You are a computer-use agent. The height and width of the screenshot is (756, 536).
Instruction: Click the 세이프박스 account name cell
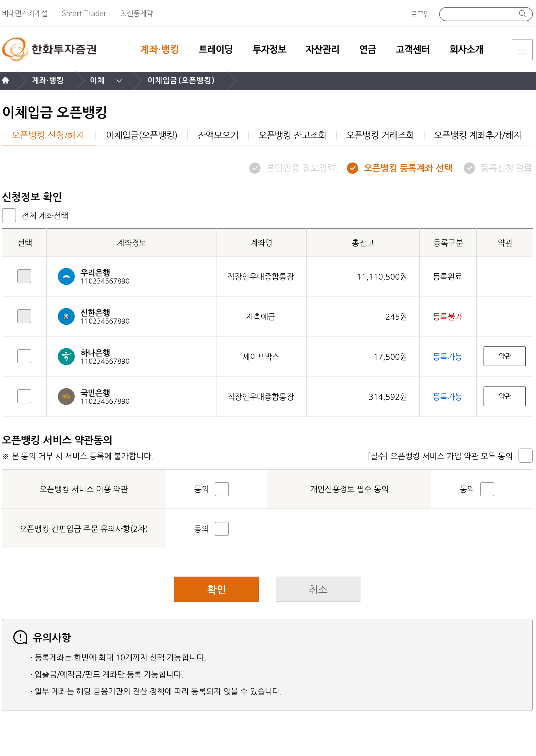point(261,357)
